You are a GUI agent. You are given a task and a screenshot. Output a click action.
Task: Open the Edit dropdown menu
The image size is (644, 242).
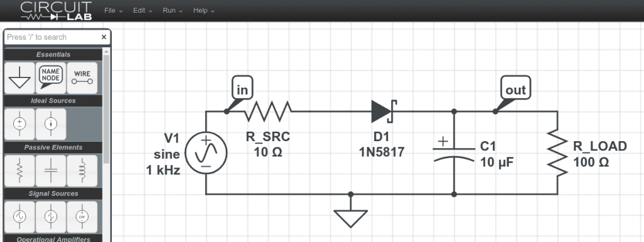pyautogui.click(x=143, y=11)
